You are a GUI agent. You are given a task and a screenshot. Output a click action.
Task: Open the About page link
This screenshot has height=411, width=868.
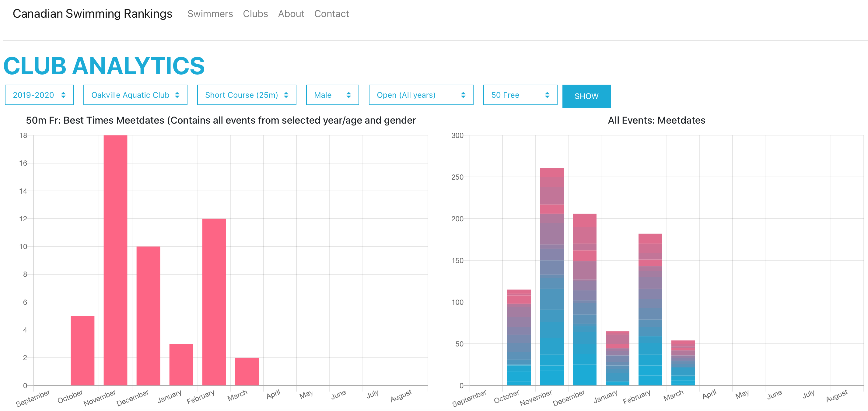point(291,14)
